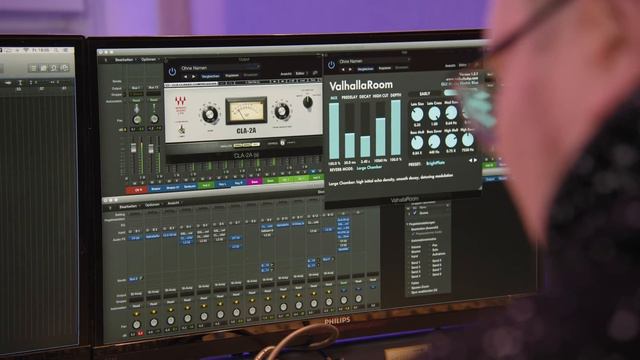
Task: Click Kopieren in the ValhallaRoom window
Action: coord(384,68)
